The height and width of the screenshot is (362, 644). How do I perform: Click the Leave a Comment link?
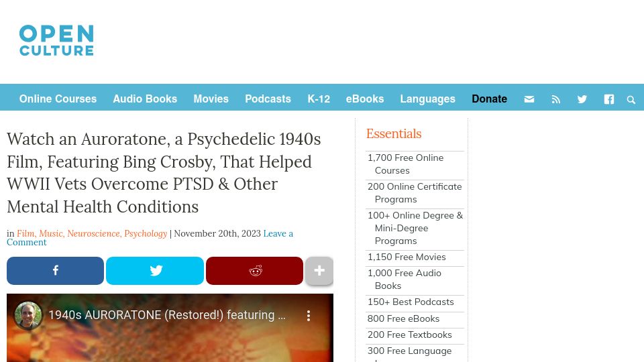click(x=150, y=237)
